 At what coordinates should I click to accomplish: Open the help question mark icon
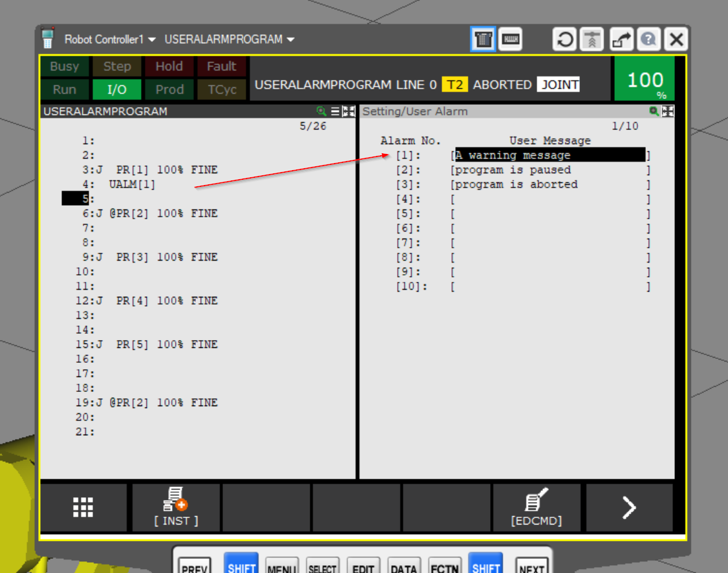click(x=648, y=39)
